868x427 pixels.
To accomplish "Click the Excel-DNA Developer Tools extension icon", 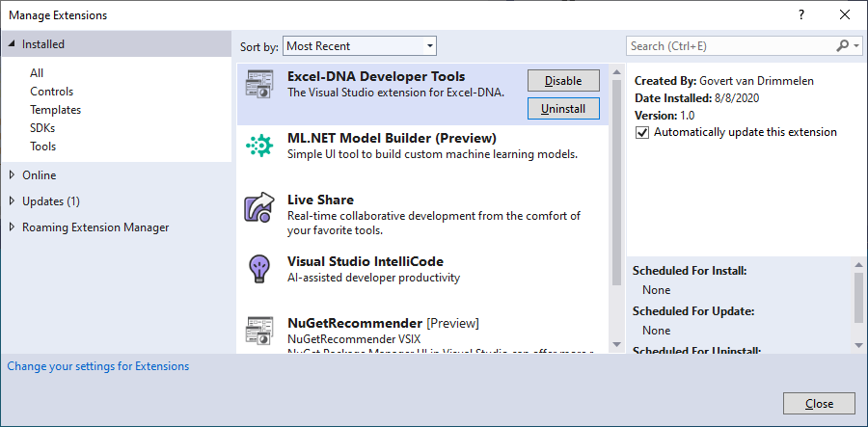I will point(259,84).
